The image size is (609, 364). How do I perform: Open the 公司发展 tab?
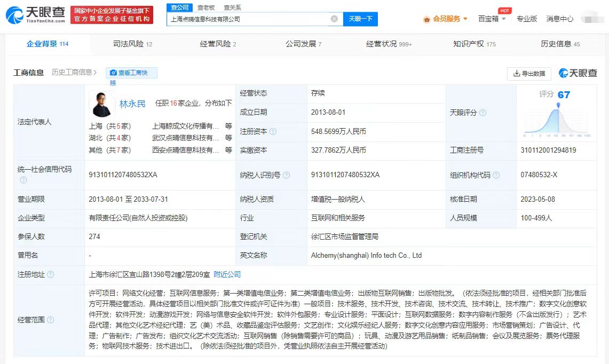click(303, 44)
